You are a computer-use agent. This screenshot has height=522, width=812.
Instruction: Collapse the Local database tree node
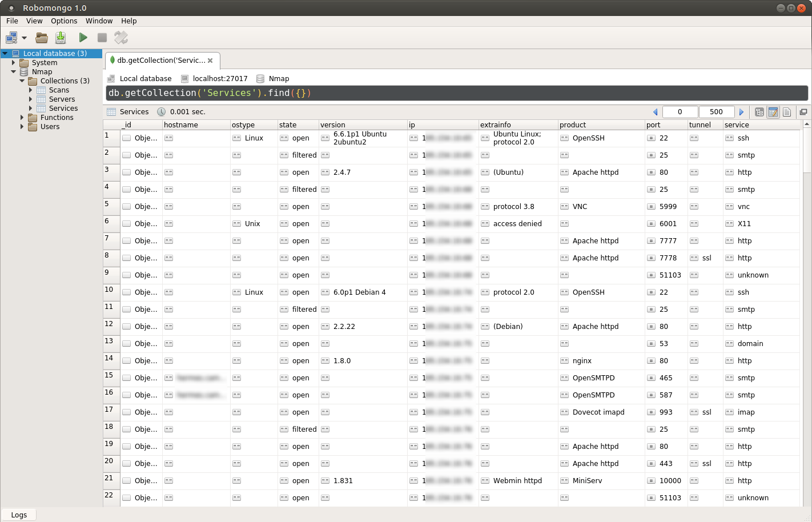(5, 54)
